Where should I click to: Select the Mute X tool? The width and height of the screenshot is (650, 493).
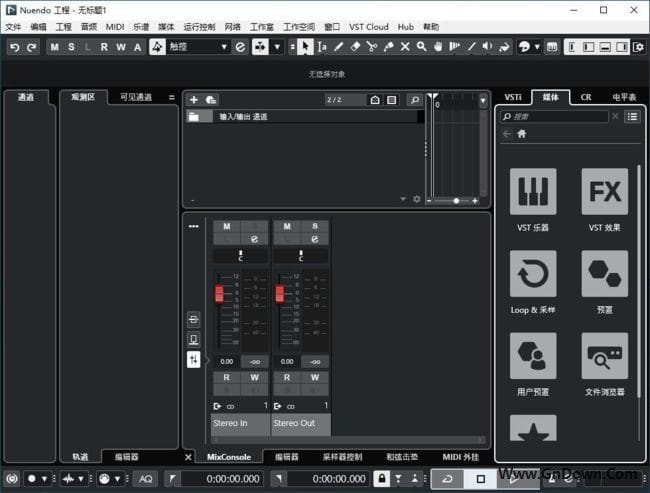point(405,47)
